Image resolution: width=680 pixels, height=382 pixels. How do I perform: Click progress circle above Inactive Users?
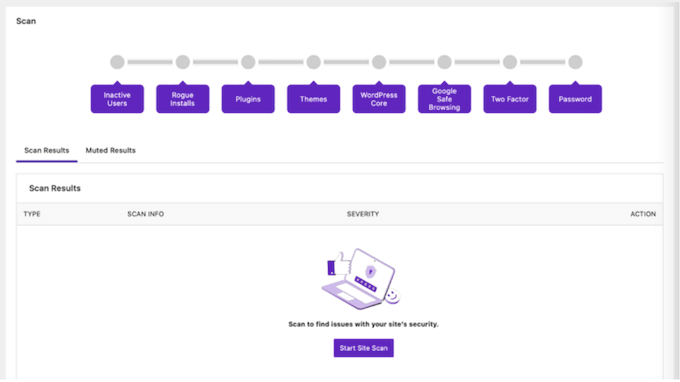pos(117,62)
